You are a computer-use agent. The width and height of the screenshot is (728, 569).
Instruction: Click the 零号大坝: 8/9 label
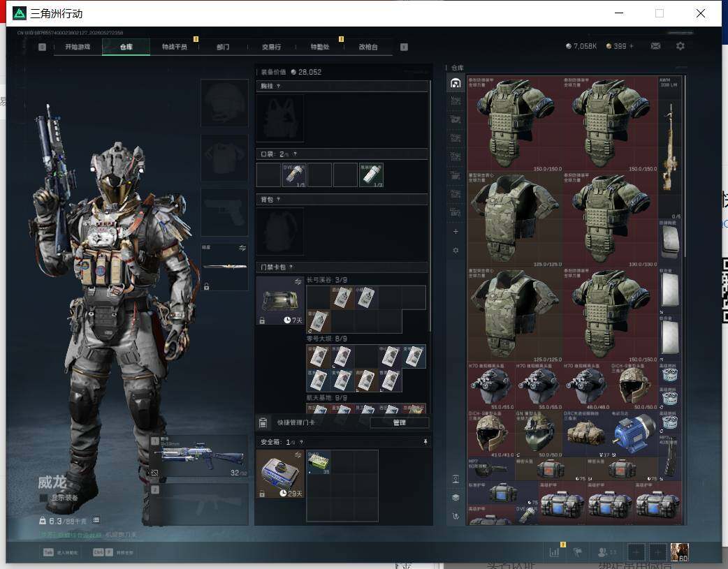point(327,339)
